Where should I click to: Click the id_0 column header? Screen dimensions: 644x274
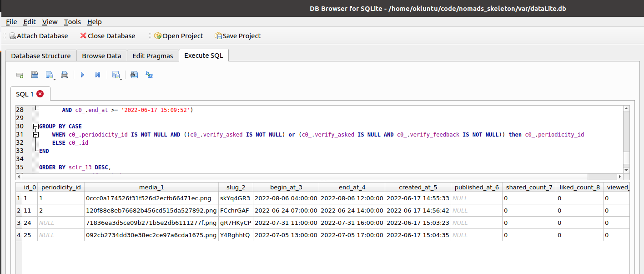[x=30, y=187]
